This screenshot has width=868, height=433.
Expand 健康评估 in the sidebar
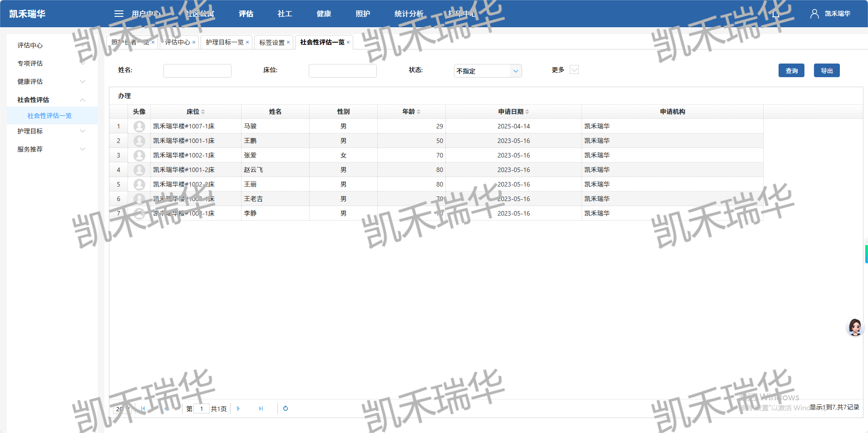point(83,82)
